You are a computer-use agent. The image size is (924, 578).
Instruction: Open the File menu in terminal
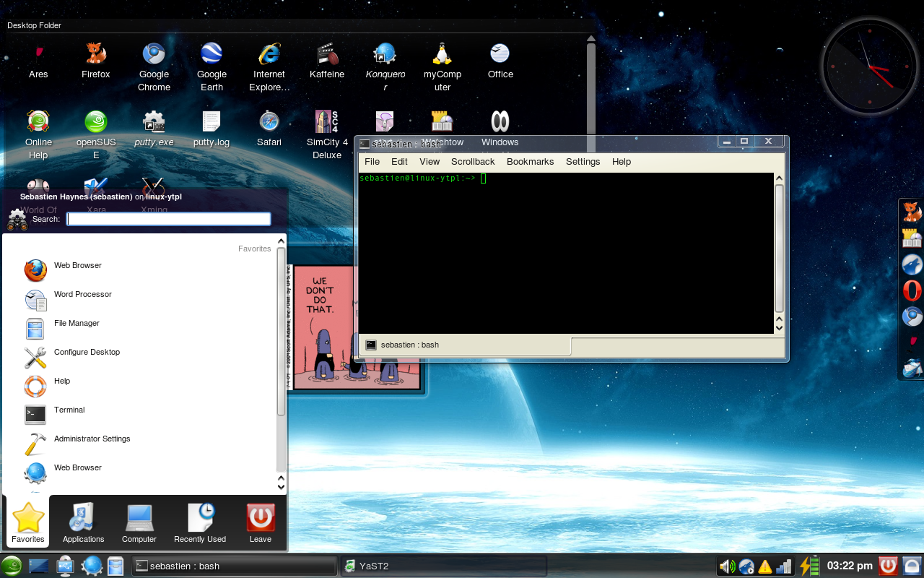[x=372, y=162]
